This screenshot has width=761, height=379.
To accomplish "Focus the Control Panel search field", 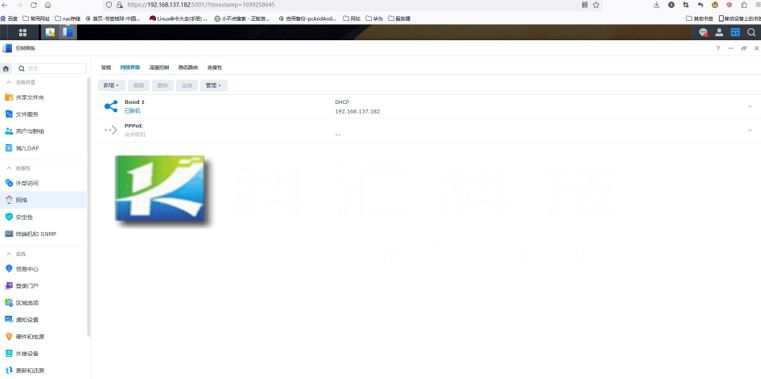I will 50,68.
